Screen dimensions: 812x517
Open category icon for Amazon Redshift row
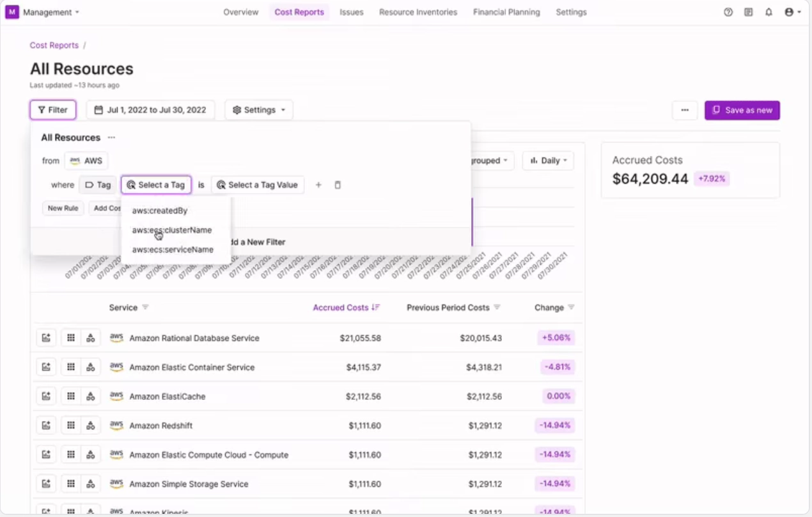(x=91, y=426)
